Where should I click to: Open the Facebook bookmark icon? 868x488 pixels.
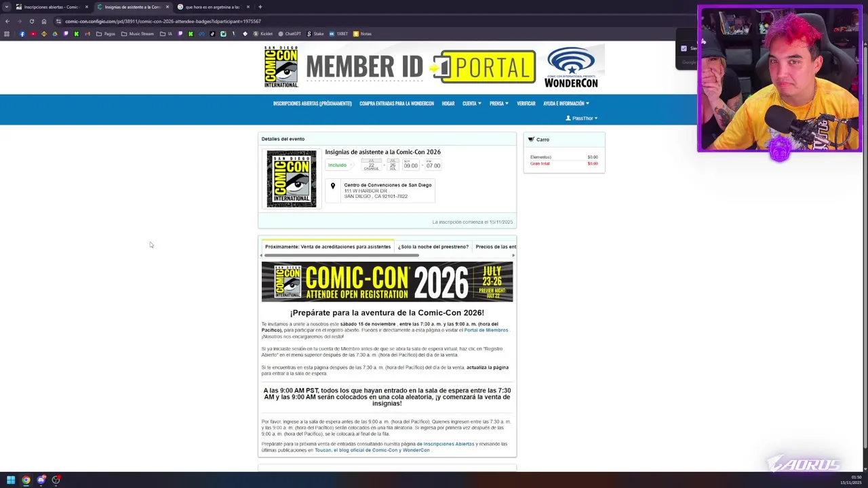coord(22,34)
